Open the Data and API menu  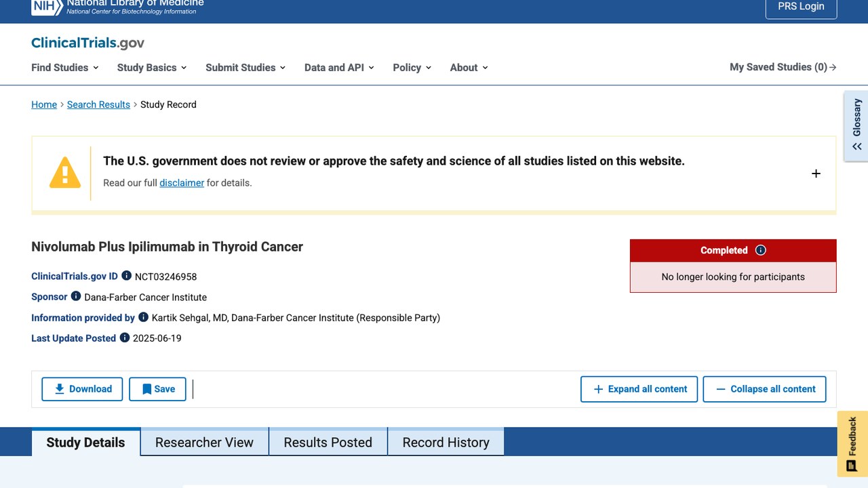339,67
